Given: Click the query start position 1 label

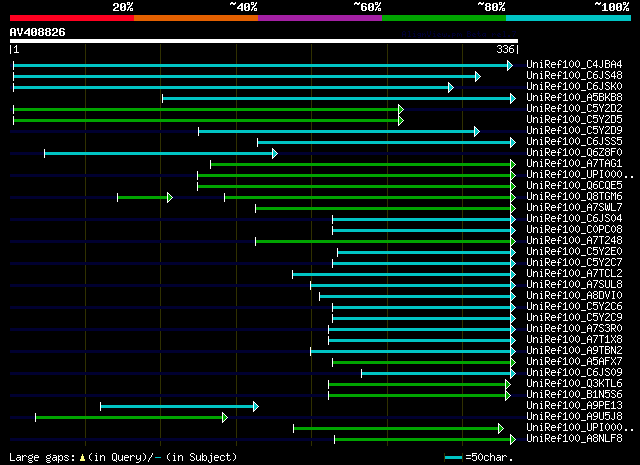Looking at the screenshot, I should [16, 49].
